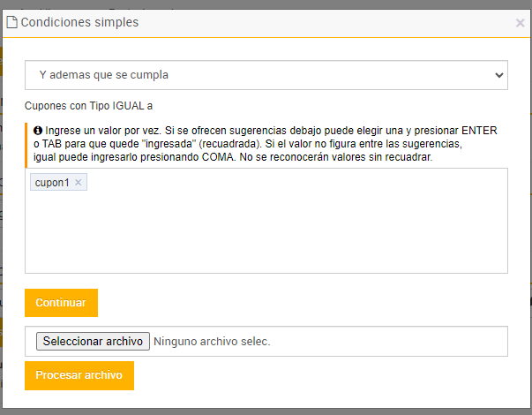Click the 'Ninguno archivo selec.' text

[x=212, y=342]
